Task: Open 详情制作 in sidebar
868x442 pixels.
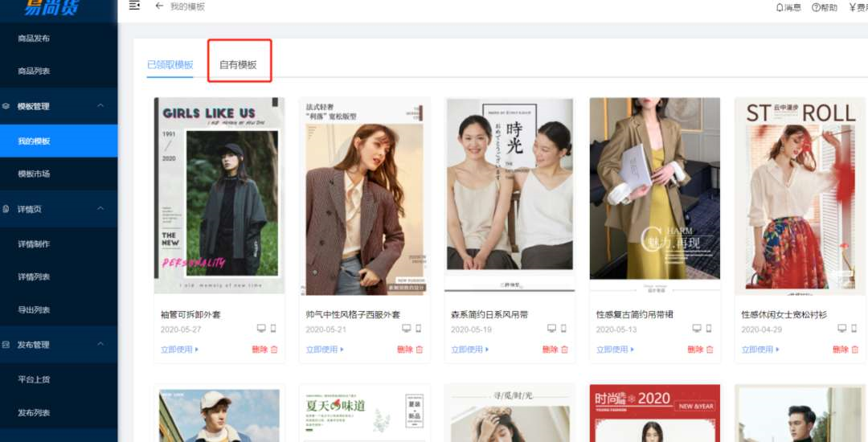Action: point(34,244)
